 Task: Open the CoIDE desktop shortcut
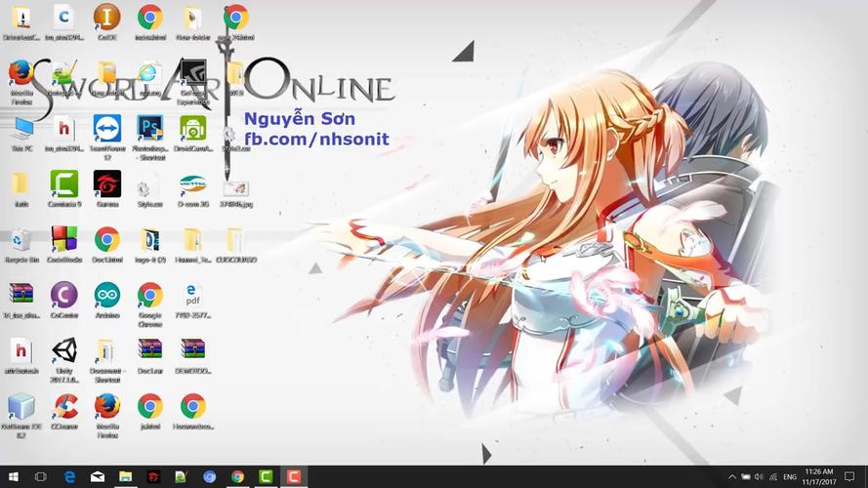coord(106,18)
